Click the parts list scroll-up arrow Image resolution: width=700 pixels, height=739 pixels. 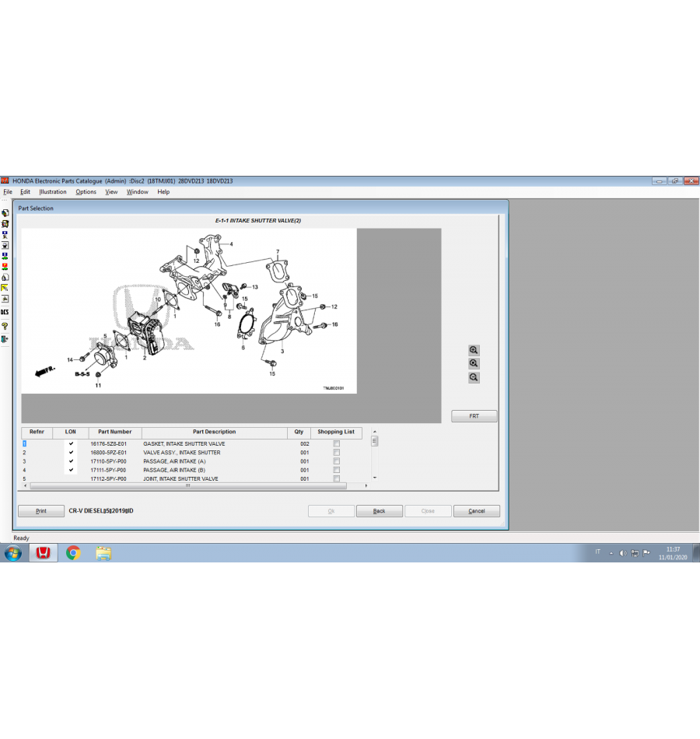pos(375,431)
